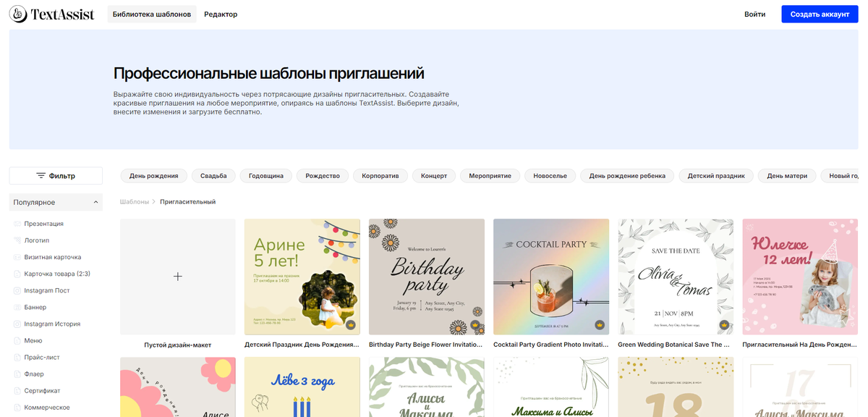Filter by Корпоратив chip
This screenshot has height=417, width=868.
pos(380,176)
